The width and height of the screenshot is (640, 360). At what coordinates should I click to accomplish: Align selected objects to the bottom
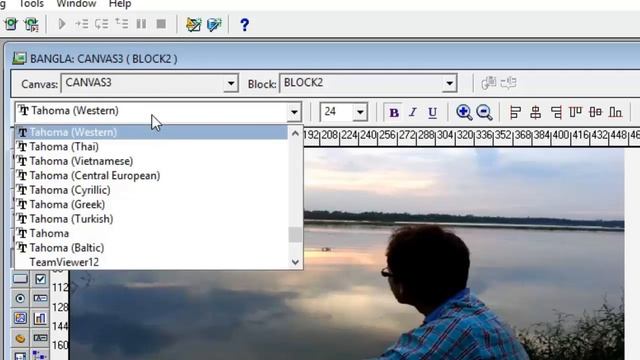(616, 112)
